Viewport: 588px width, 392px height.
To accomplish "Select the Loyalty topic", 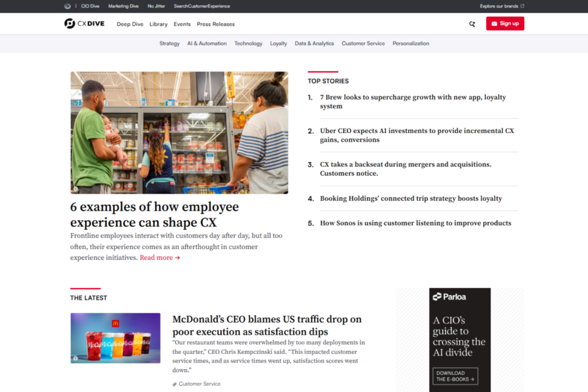I will (278, 44).
